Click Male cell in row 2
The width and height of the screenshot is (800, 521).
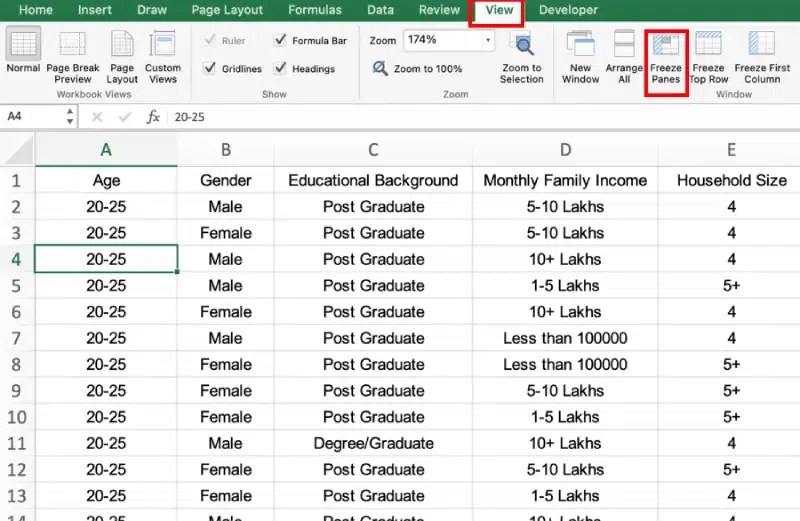coord(226,207)
